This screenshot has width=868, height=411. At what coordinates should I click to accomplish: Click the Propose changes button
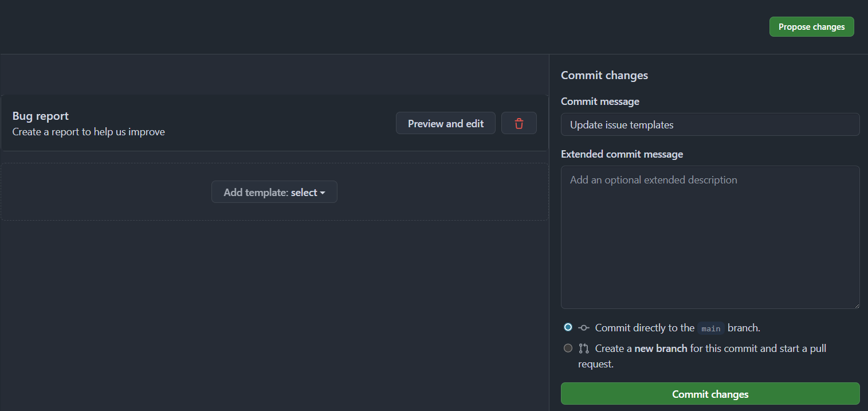click(811, 27)
